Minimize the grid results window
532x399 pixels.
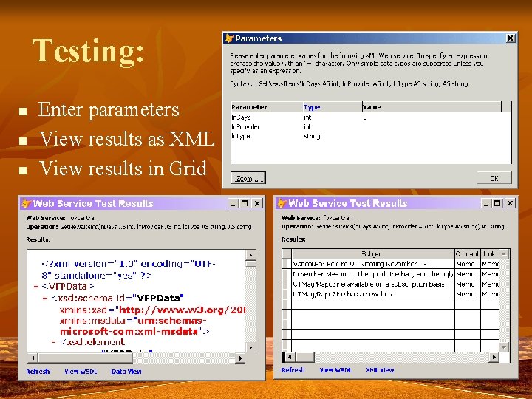tap(486, 203)
